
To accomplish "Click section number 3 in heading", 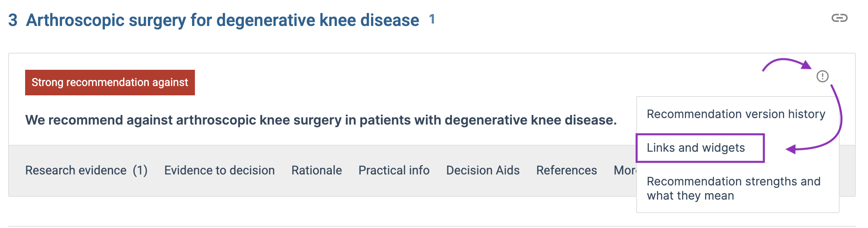I will [13, 20].
